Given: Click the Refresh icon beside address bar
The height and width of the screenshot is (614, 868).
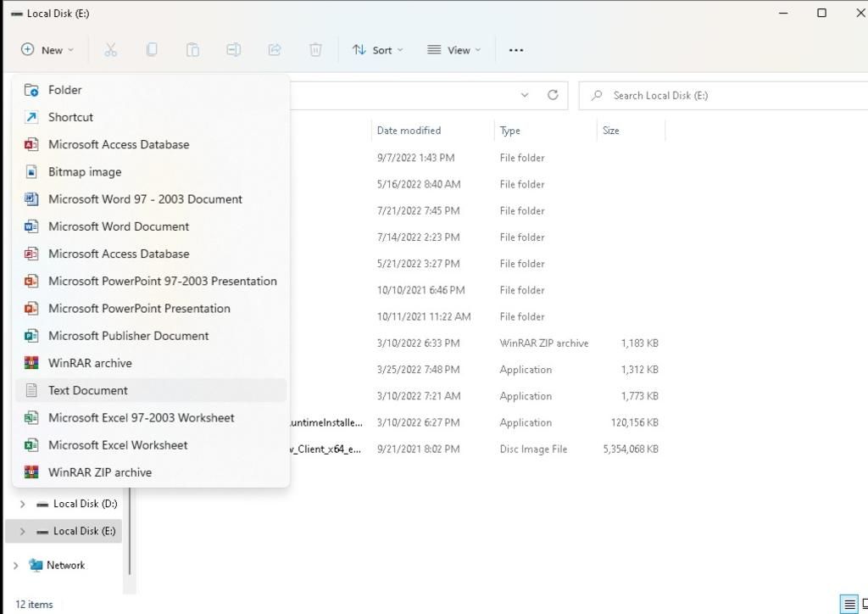Looking at the screenshot, I should (x=553, y=95).
